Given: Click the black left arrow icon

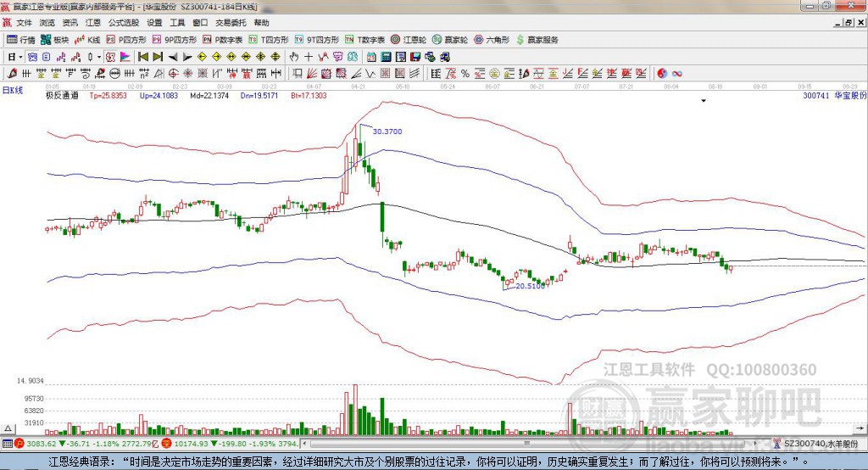Looking at the screenshot, I should coord(173,57).
